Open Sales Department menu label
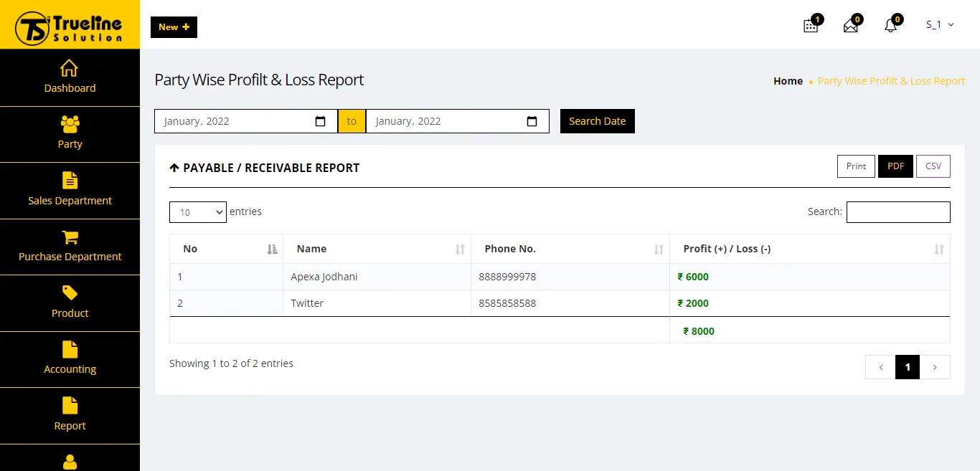 [70, 201]
